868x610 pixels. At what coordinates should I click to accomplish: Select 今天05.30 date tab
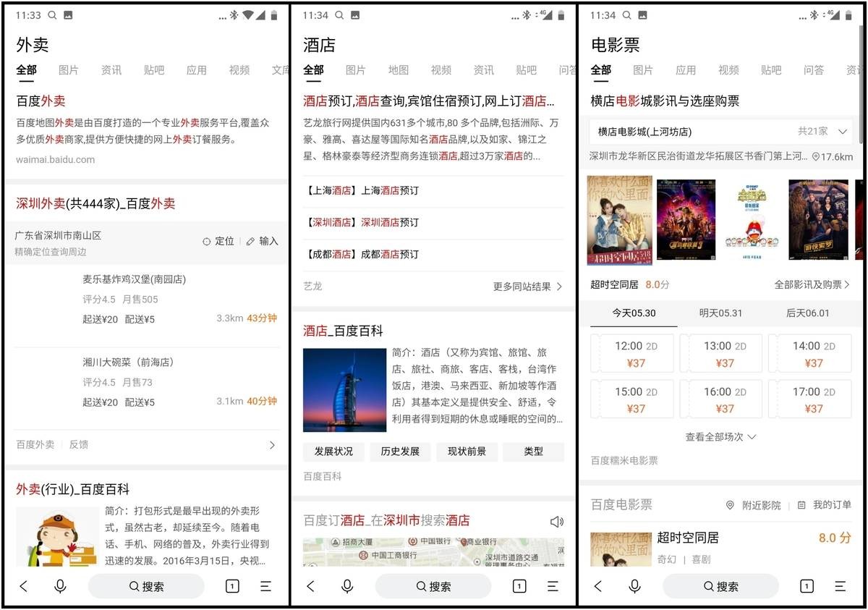634,313
